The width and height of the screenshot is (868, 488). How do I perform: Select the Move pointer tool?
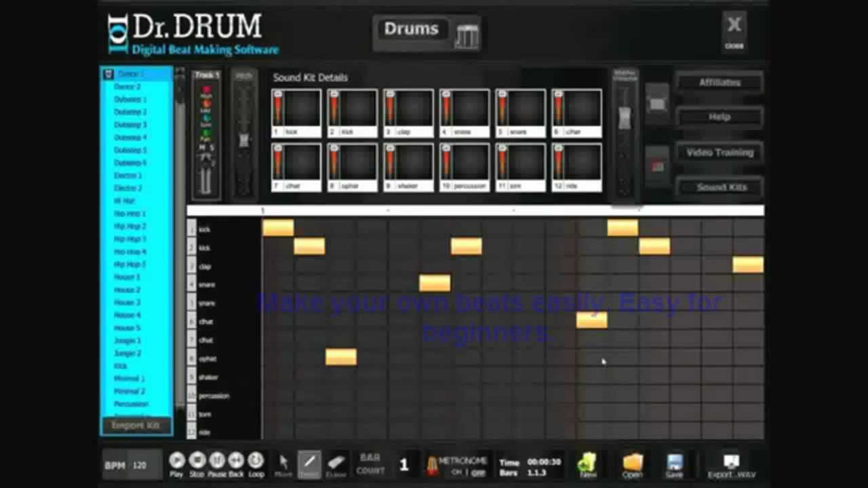(283, 464)
